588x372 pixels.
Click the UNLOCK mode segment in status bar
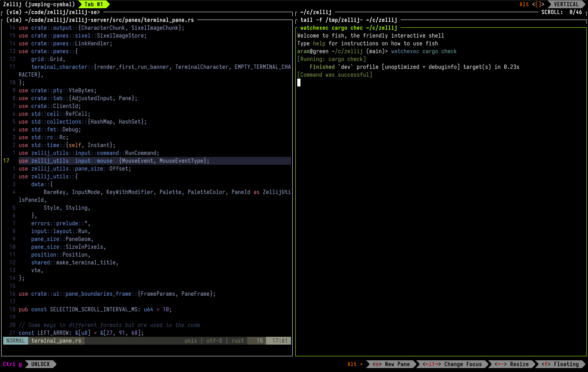click(41, 364)
